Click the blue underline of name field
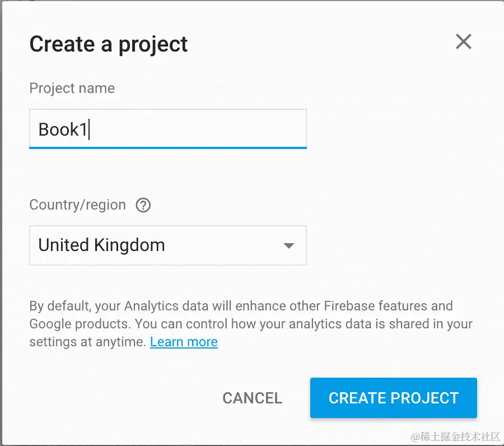 168,148
